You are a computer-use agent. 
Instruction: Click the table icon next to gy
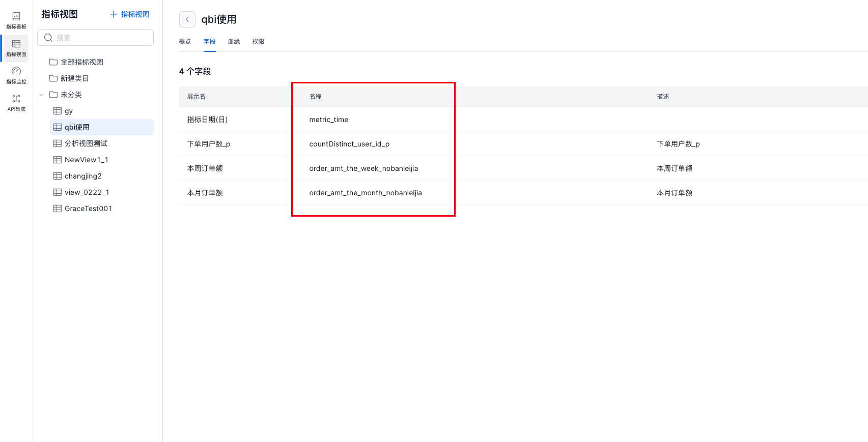pyautogui.click(x=58, y=111)
